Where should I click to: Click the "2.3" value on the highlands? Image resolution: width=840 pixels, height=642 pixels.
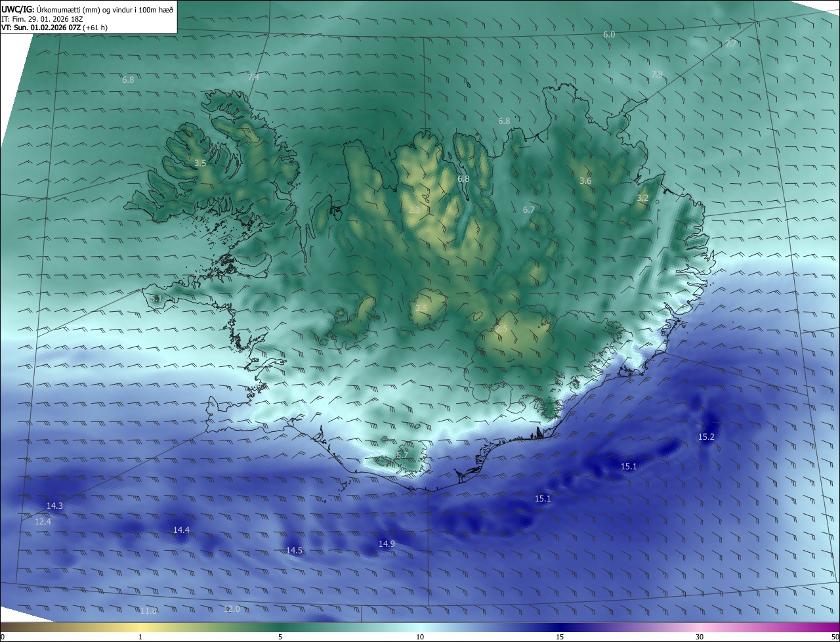point(413,209)
